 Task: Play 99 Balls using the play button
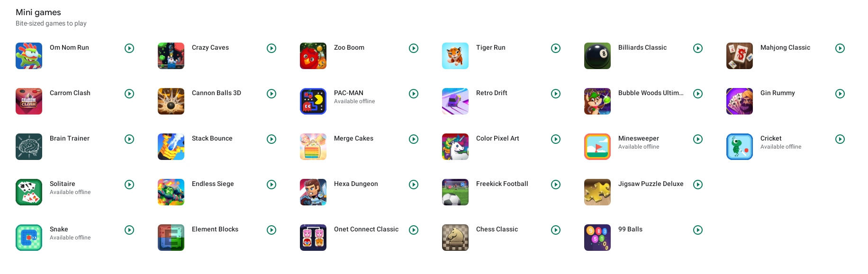[x=698, y=230]
